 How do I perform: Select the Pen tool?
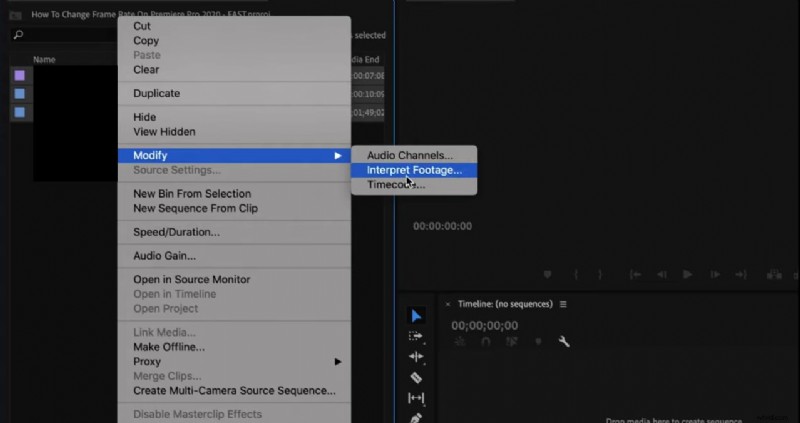[x=416, y=417]
